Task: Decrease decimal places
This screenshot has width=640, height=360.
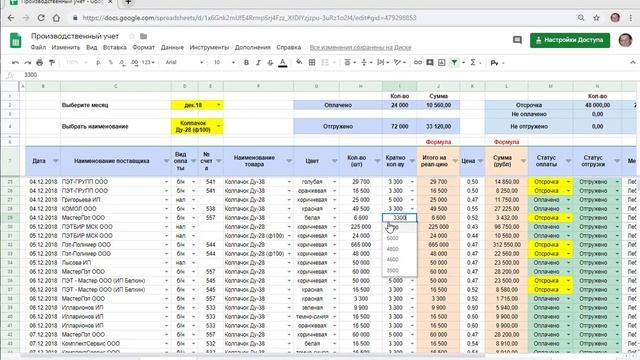Action: click(x=122, y=62)
